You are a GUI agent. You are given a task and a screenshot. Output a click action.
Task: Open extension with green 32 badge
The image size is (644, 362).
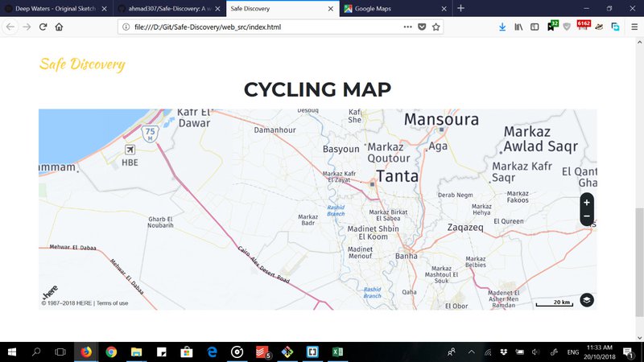click(552, 27)
